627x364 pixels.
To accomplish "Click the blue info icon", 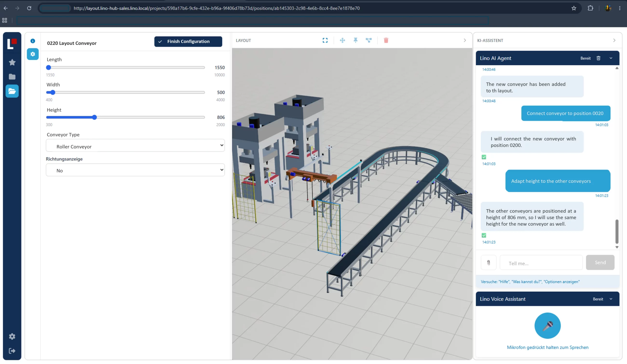I will point(33,41).
